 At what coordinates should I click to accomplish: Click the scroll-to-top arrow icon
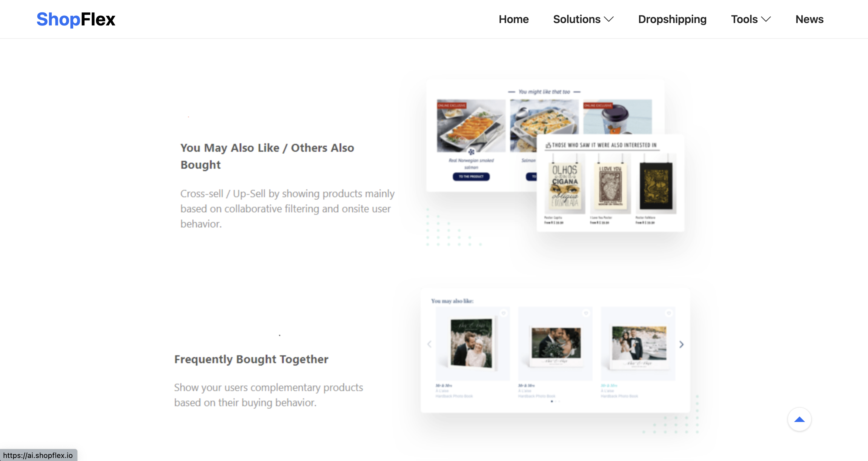click(x=799, y=420)
